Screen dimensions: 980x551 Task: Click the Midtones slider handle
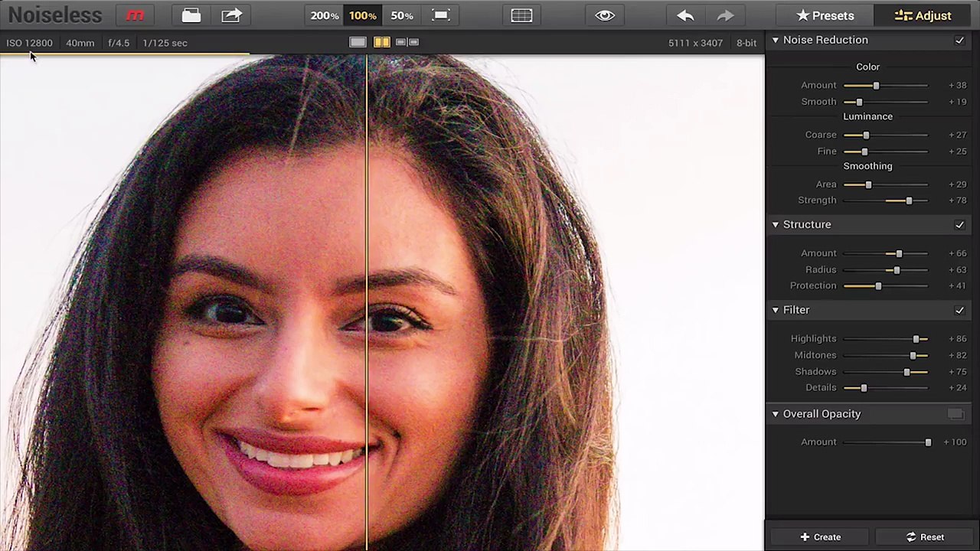pos(913,356)
